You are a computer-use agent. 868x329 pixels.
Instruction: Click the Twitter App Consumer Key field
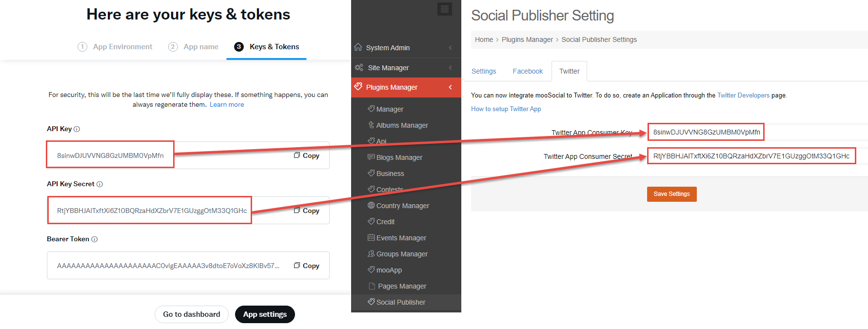[758, 132]
